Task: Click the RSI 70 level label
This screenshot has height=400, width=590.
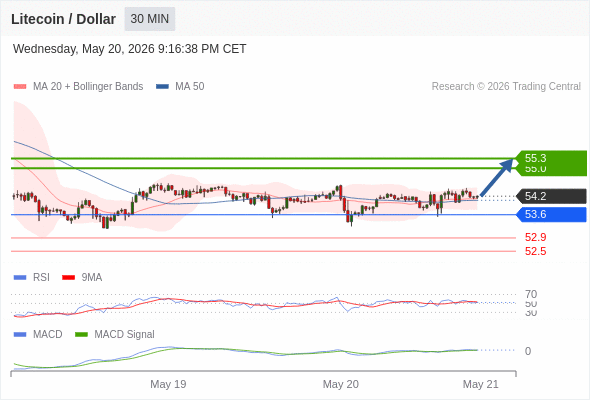Action: tap(531, 294)
